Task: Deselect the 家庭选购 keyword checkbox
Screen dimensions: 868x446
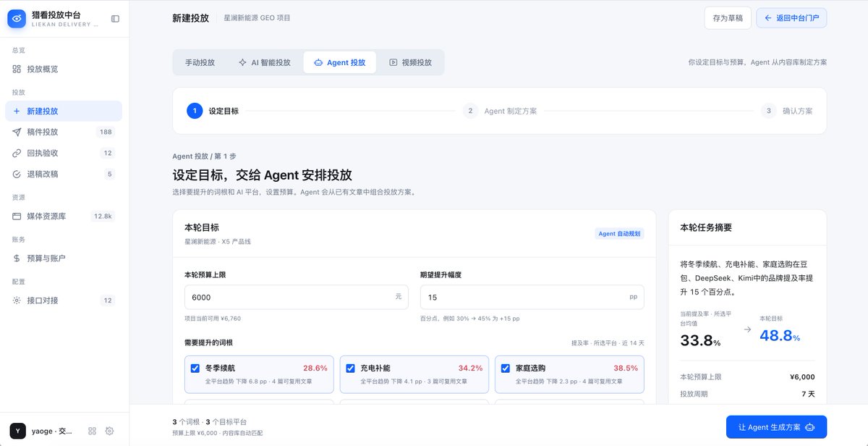Action: point(506,368)
